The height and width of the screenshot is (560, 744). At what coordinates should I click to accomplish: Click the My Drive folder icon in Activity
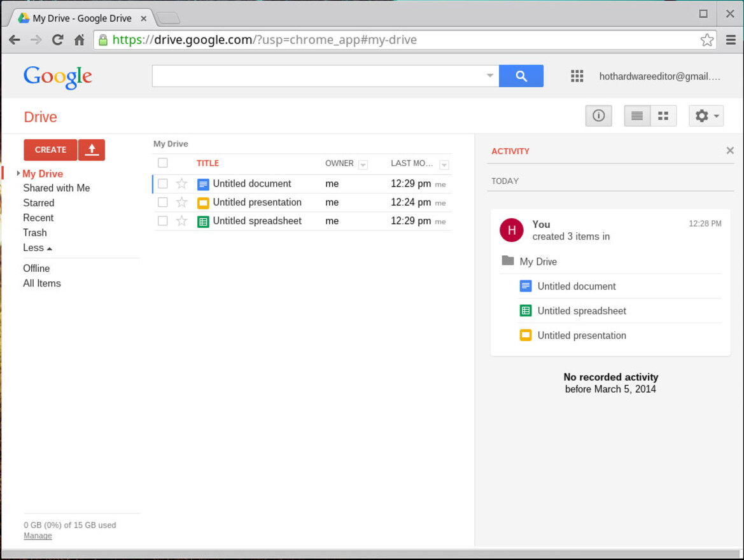click(508, 260)
